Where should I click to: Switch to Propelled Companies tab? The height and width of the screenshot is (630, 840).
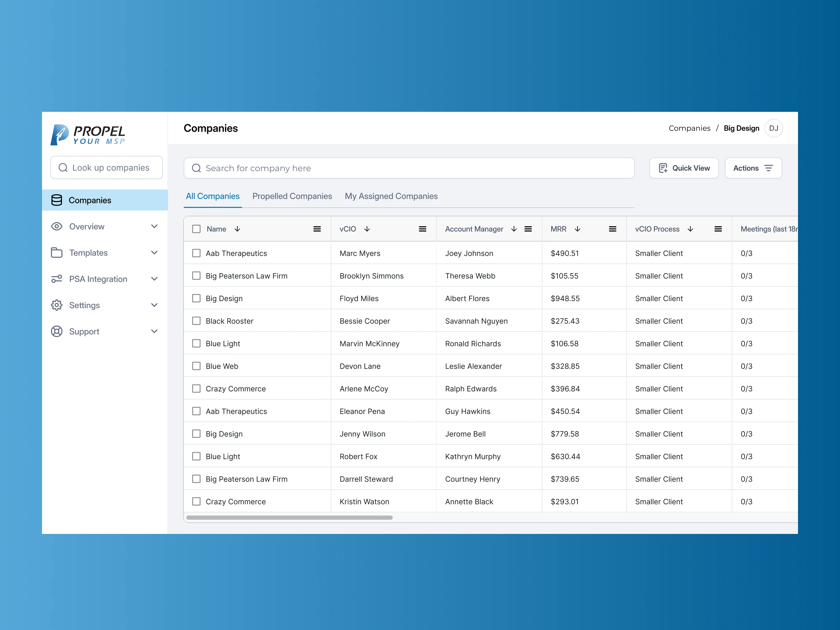(292, 196)
